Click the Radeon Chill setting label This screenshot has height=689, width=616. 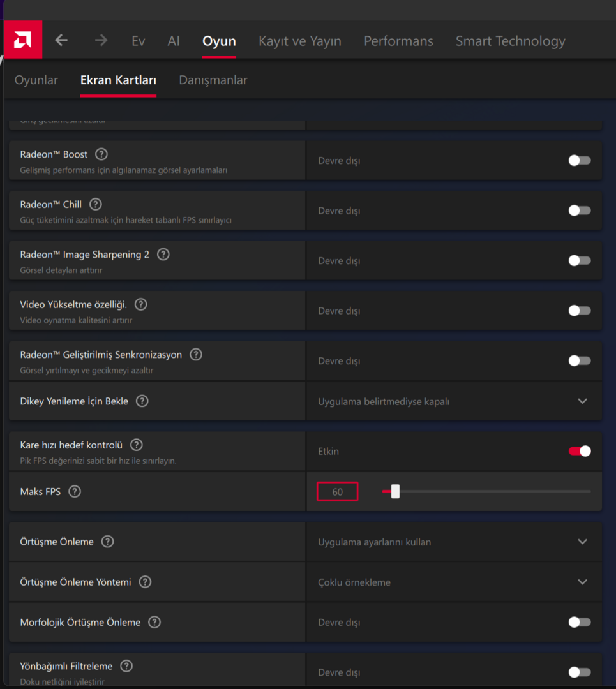point(50,204)
